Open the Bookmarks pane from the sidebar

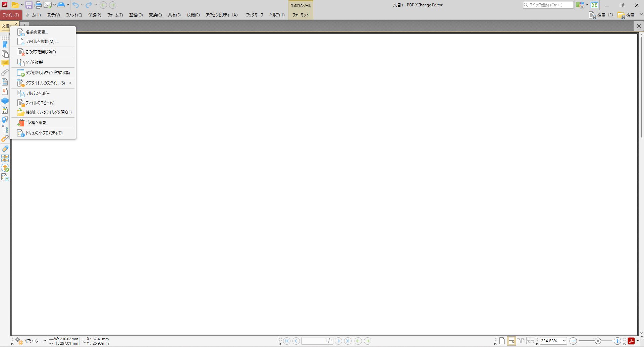click(5, 45)
